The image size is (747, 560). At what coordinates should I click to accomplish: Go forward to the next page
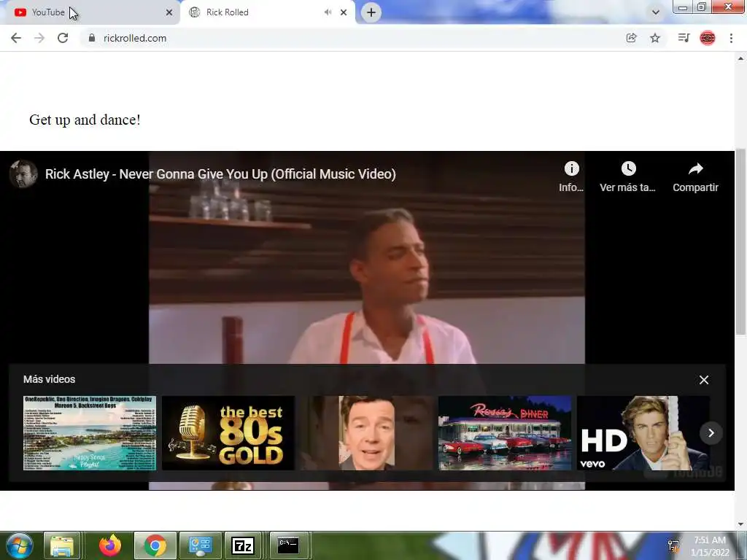click(x=39, y=38)
